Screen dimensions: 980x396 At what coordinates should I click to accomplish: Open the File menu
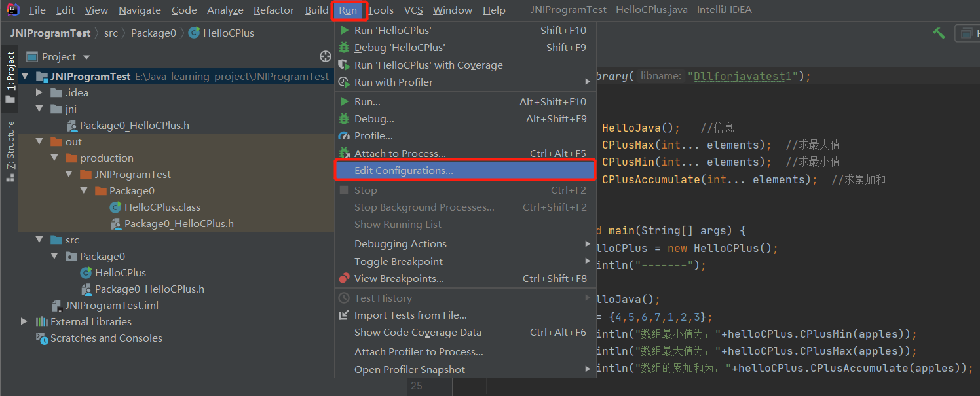(37, 10)
